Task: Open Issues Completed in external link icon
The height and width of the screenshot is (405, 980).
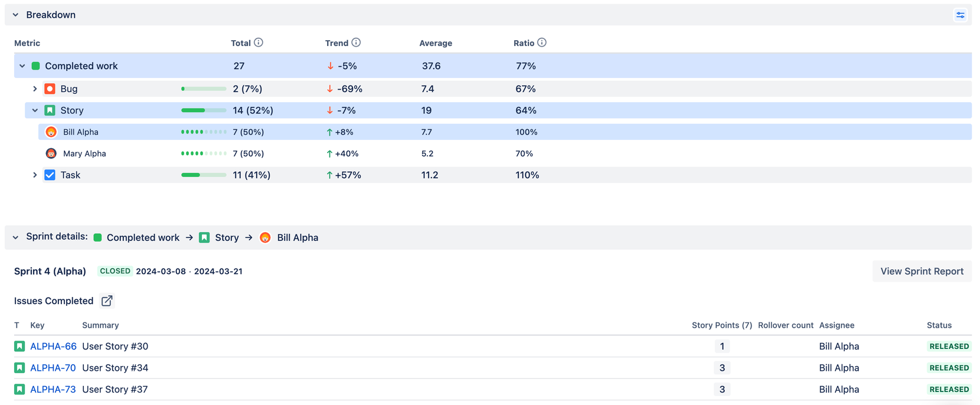Action: [107, 301]
